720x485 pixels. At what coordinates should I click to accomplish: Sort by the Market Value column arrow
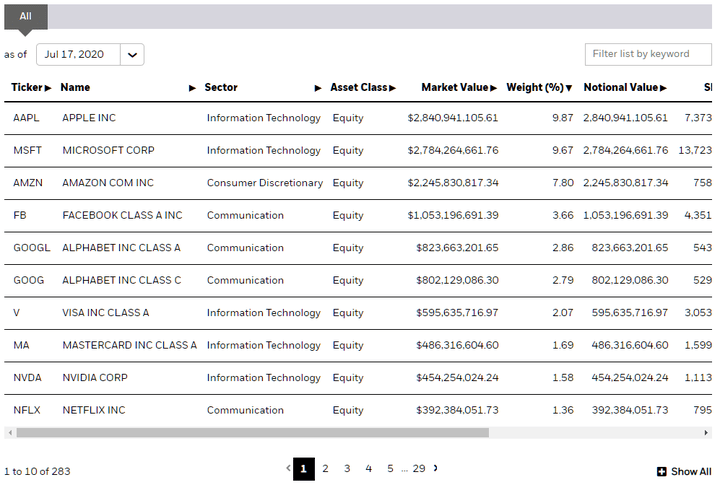click(x=493, y=88)
